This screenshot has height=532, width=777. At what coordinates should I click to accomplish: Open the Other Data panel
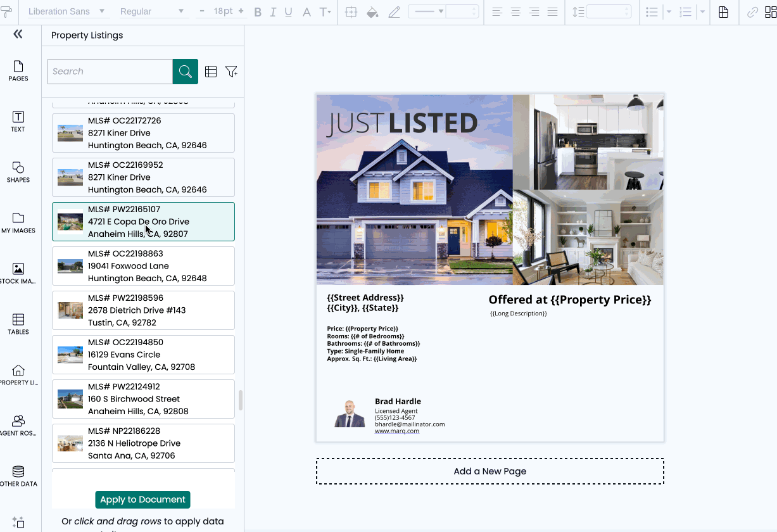pyautogui.click(x=18, y=476)
